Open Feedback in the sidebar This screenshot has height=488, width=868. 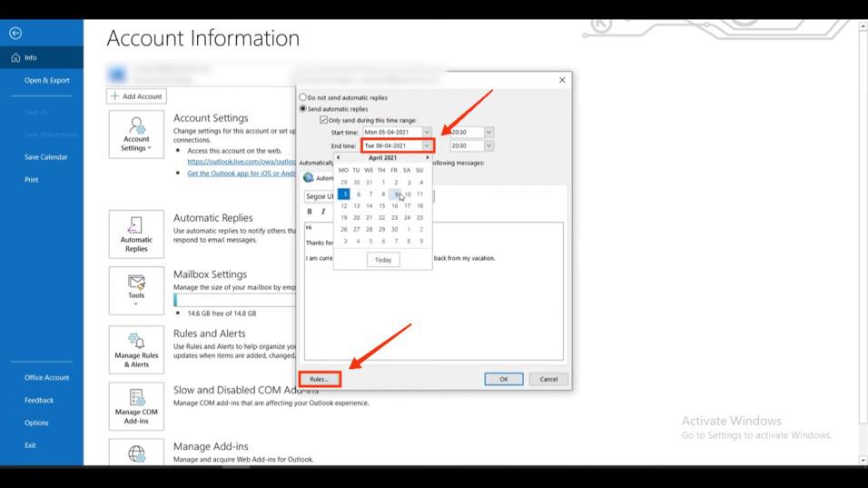[39, 400]
